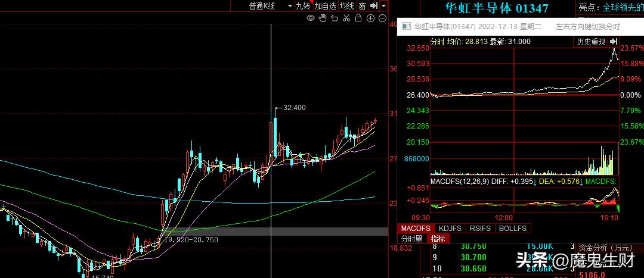Click the stock title 华虹半导体 01347
The height and width of the screenshot is (278, 644).
[497, 8]
